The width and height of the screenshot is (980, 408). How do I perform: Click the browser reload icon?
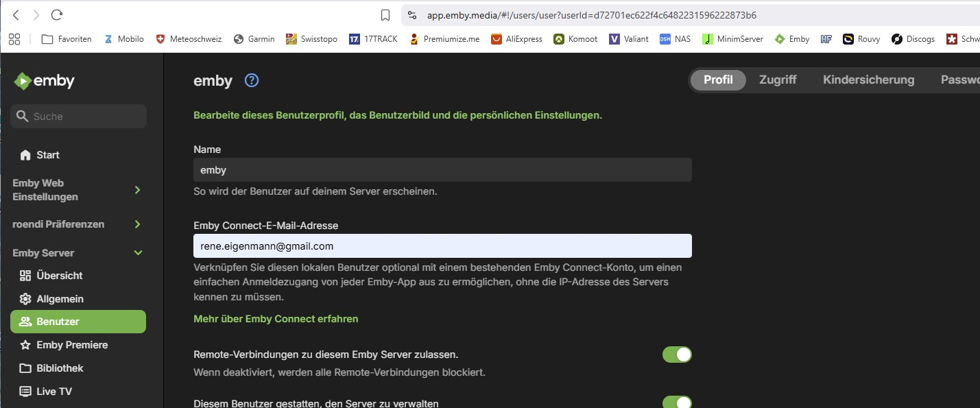pos(57,15)
